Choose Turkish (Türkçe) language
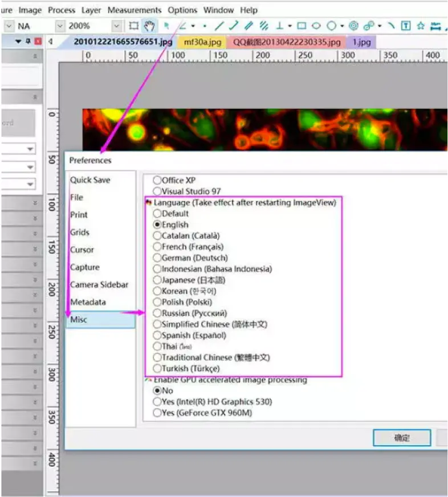The image size is (448, 497). (x=157, y=369)
